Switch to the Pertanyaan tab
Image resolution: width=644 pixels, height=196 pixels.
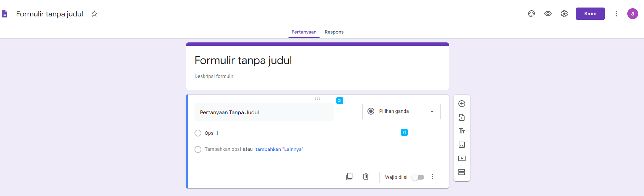(304, 32)
